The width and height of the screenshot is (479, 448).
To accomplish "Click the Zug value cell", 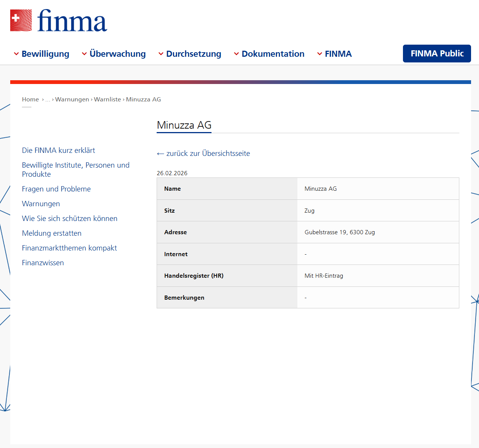I will point(378,210).
